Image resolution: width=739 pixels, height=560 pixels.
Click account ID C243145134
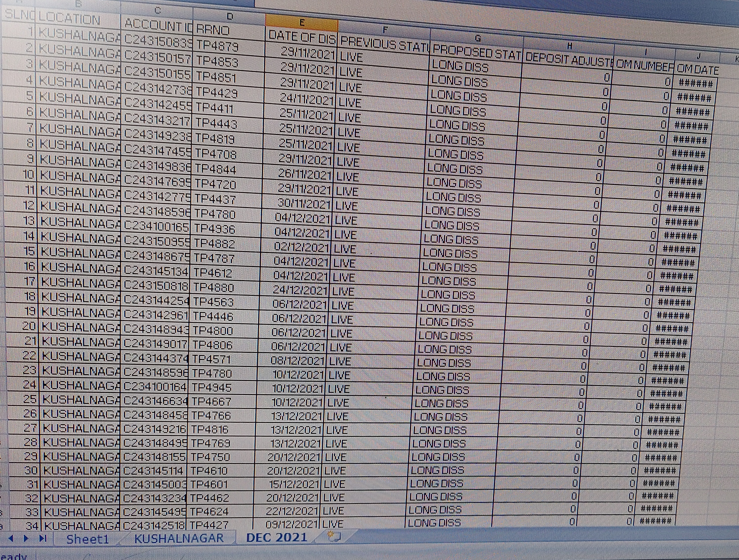tap(156, 271)
